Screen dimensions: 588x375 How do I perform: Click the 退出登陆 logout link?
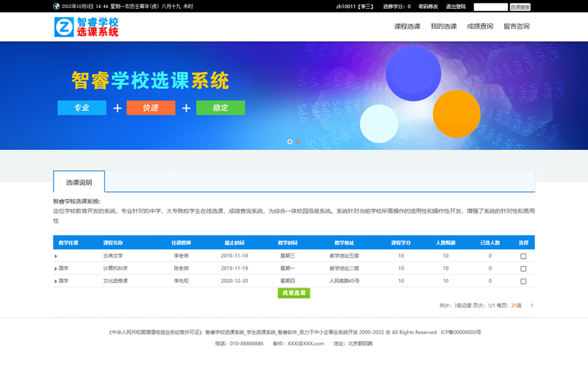pos(456,7)
